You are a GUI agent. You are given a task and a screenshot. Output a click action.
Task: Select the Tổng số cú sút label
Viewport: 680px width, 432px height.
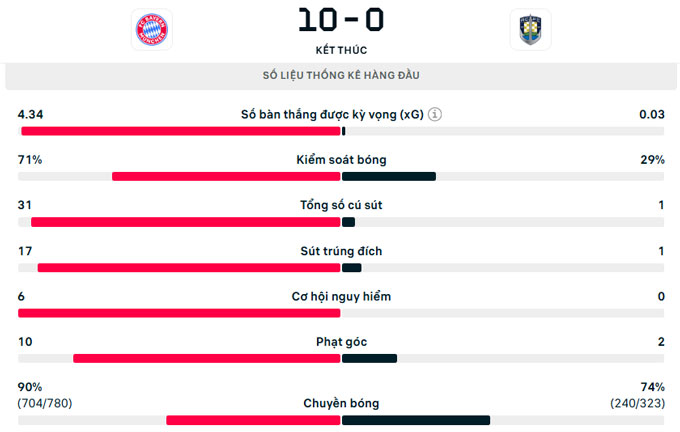[x=341, y=205]
